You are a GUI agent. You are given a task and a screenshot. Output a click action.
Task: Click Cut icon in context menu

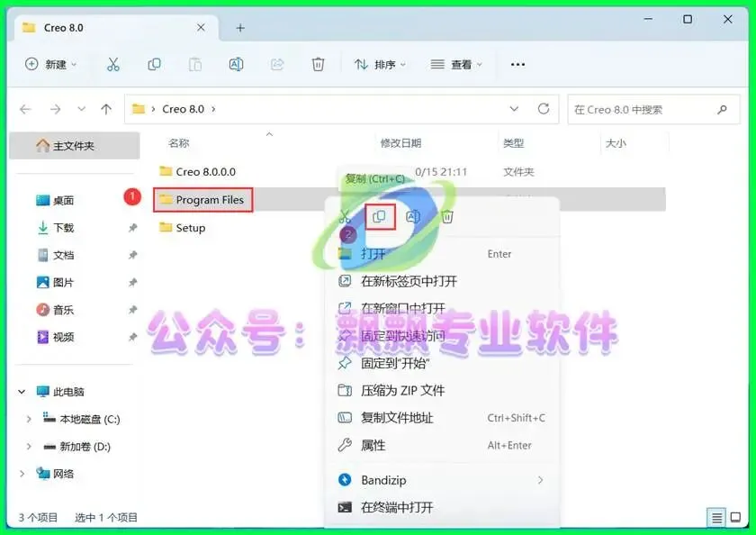click(345, 216)
